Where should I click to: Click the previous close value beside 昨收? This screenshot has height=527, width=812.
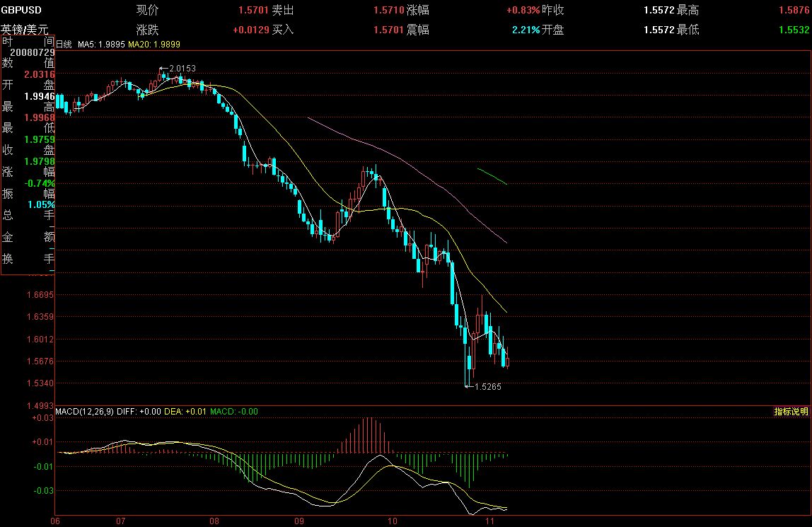659,10
